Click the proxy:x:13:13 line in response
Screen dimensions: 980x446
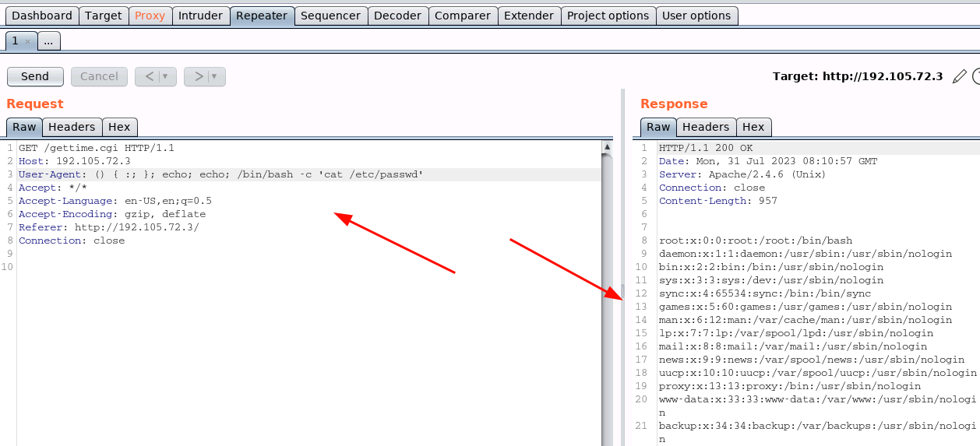pyautogui.click(x=790, y=386)
